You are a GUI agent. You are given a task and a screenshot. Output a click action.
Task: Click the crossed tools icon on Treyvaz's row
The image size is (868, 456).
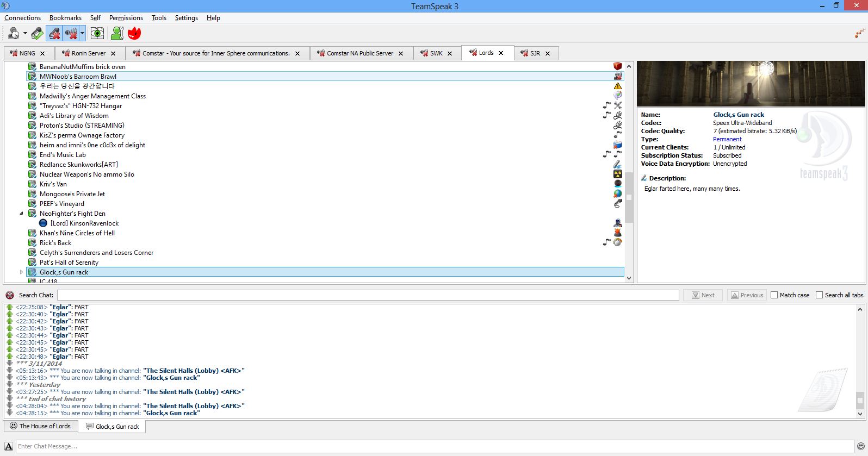click(617, 105)
